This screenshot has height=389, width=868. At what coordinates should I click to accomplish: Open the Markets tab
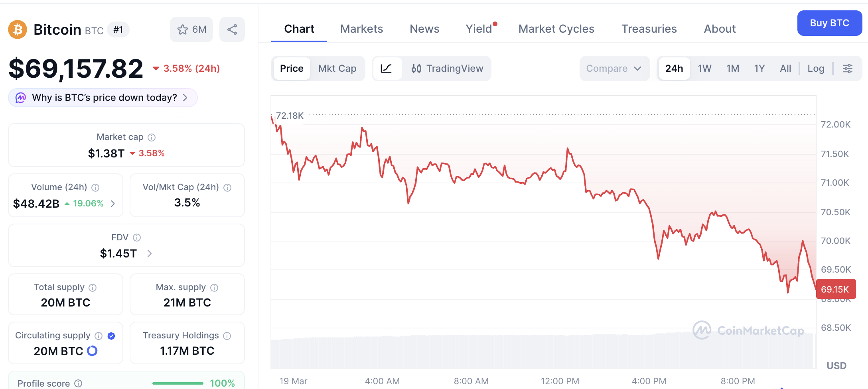pyautogui.click(x=361, y=29)
